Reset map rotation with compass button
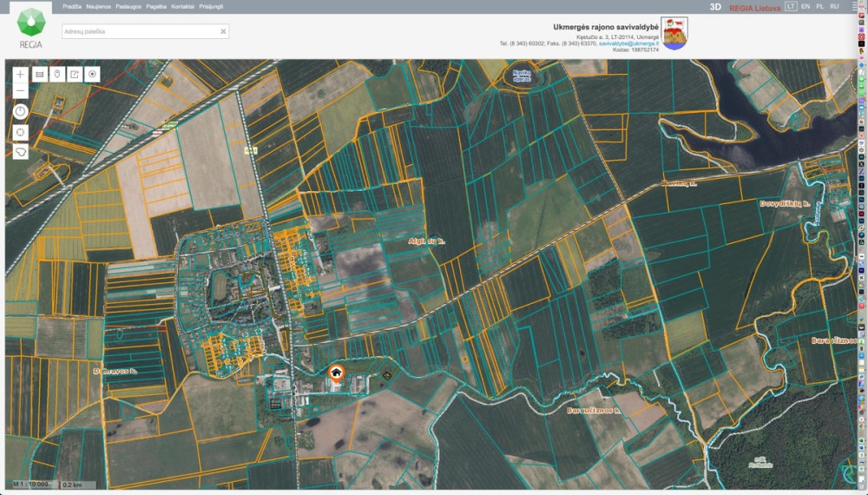 click(21, 112)
